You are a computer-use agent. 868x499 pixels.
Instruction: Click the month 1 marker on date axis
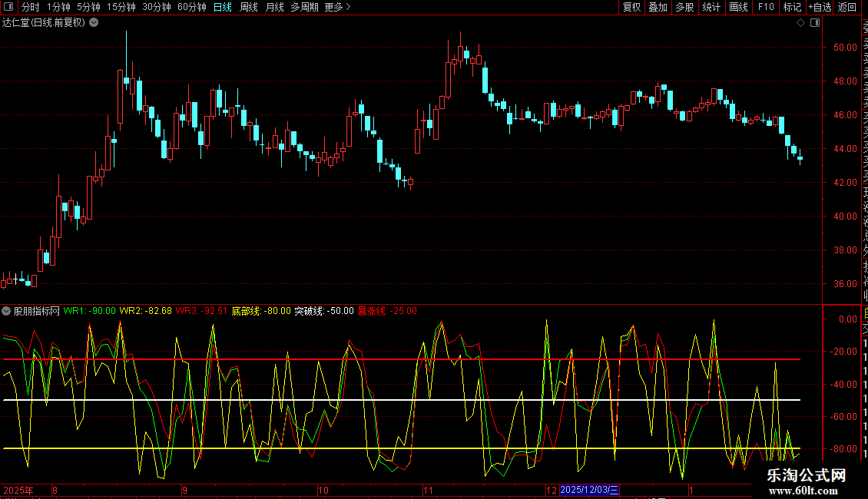(691, 490)
